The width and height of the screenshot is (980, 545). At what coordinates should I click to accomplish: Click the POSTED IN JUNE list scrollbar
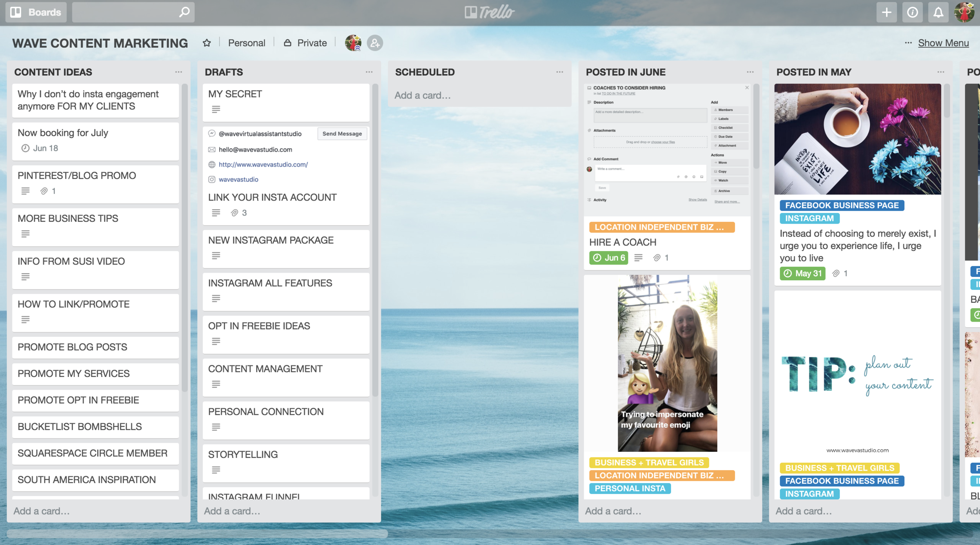click(x=756, y=126)
